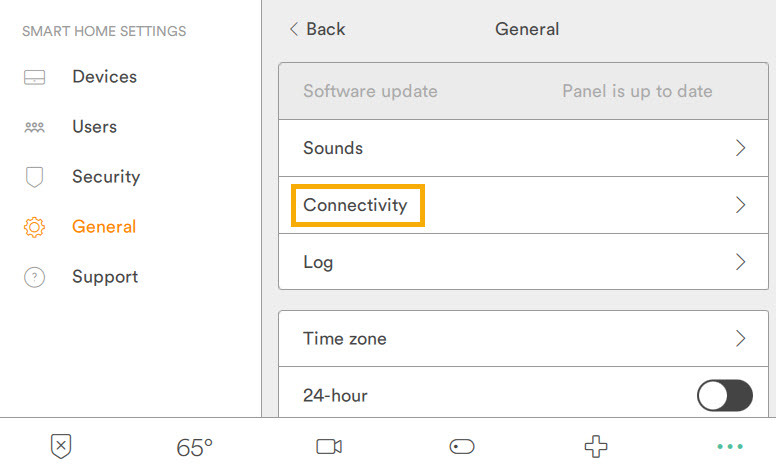Toggle the 24-hour switch
Image resolution: width=776 pixels, height=475 pixels.
point(724,396)
